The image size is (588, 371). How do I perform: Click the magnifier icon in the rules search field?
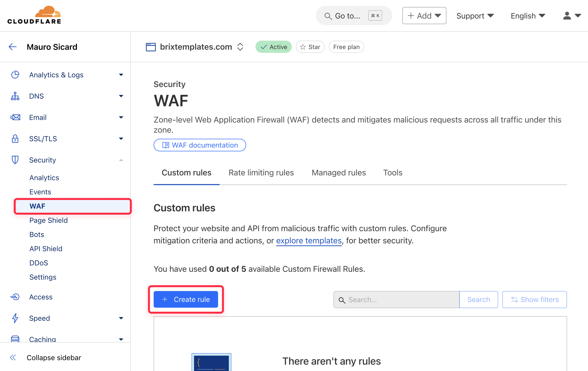(342, 300)
